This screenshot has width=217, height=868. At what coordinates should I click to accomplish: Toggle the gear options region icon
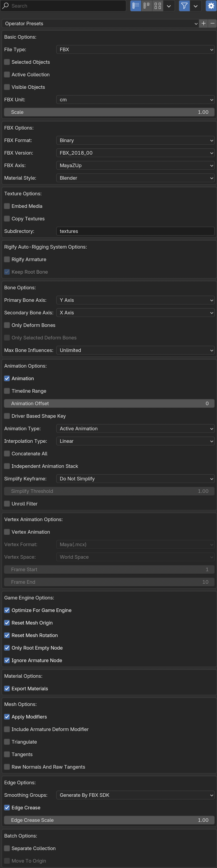[211, 6]
